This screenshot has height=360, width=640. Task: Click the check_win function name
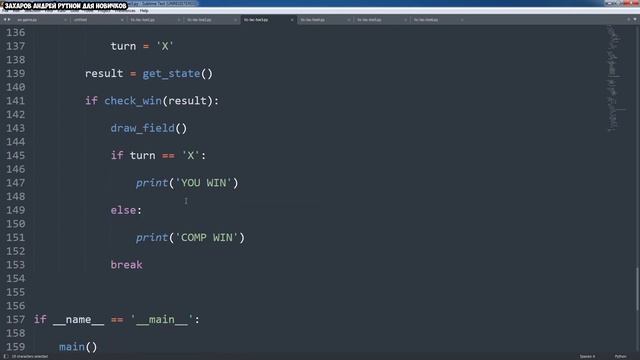(x=133, y=101)
